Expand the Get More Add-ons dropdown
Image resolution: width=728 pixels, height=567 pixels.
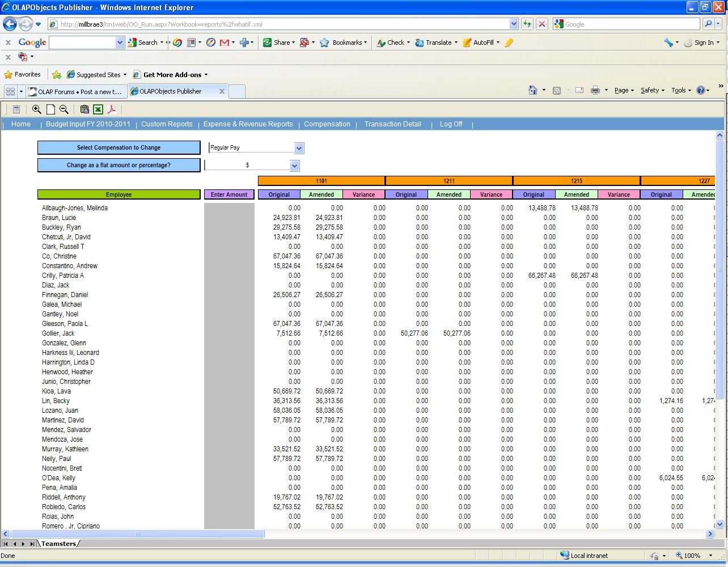(206, 75)
